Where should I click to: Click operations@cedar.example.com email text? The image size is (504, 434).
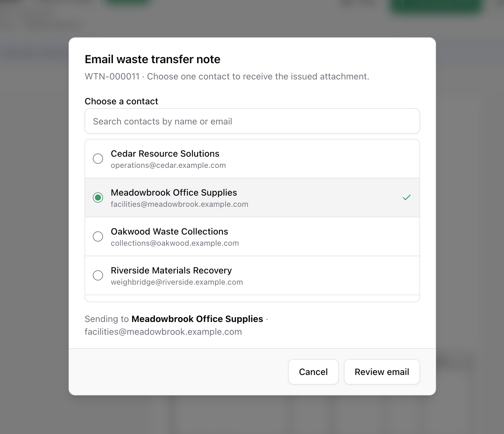(168, 165)
